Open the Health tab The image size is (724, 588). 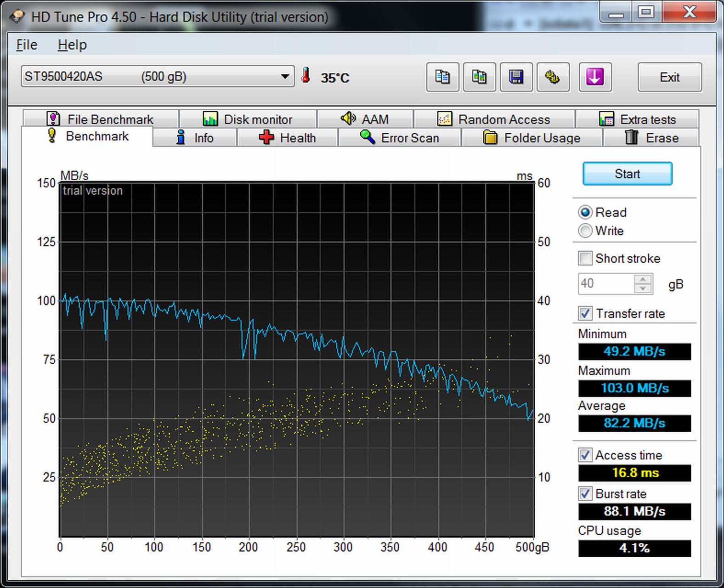(x=287, y=138)
